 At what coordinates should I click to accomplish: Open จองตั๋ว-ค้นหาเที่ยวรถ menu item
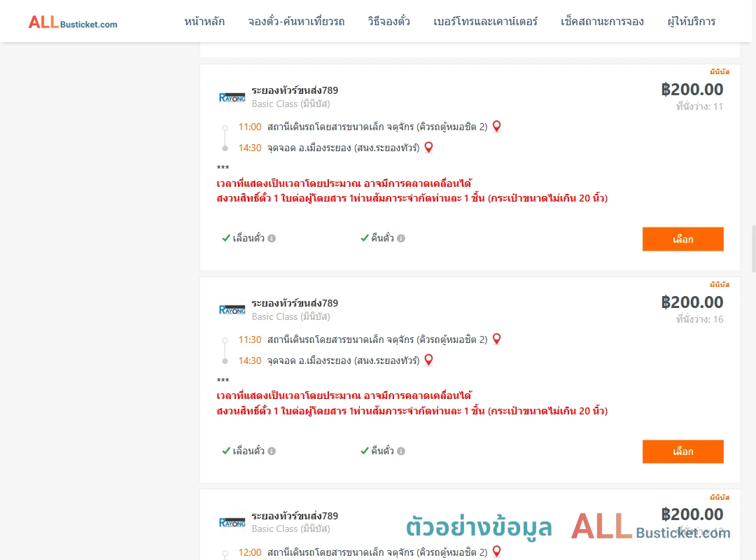[296, 21]
